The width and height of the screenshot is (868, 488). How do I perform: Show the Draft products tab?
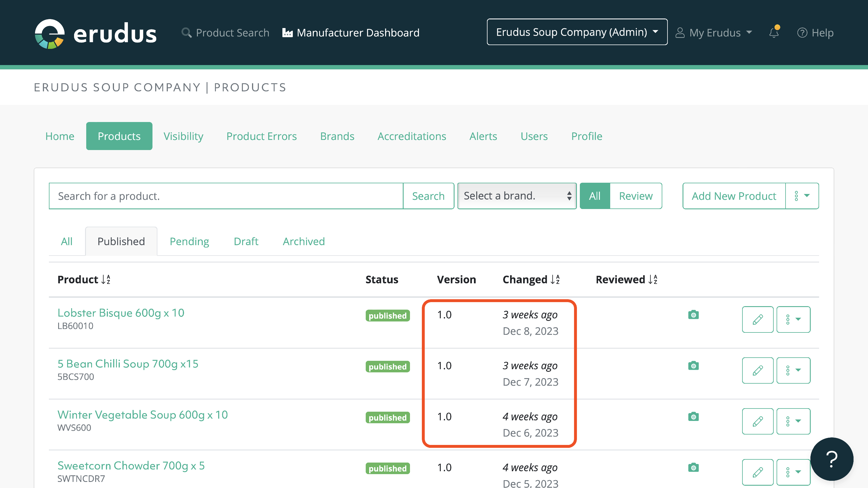click(x=246, y=241)
